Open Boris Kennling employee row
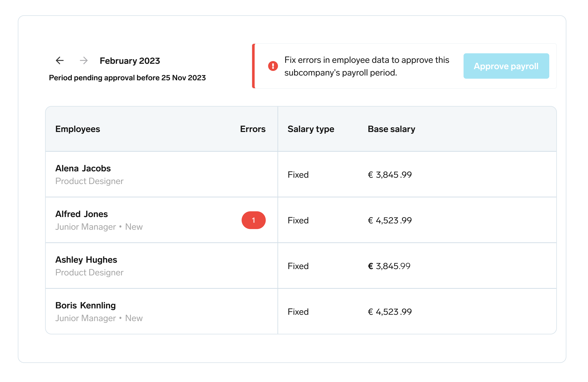This screenshot has height=382, width=588. (301, 311)
